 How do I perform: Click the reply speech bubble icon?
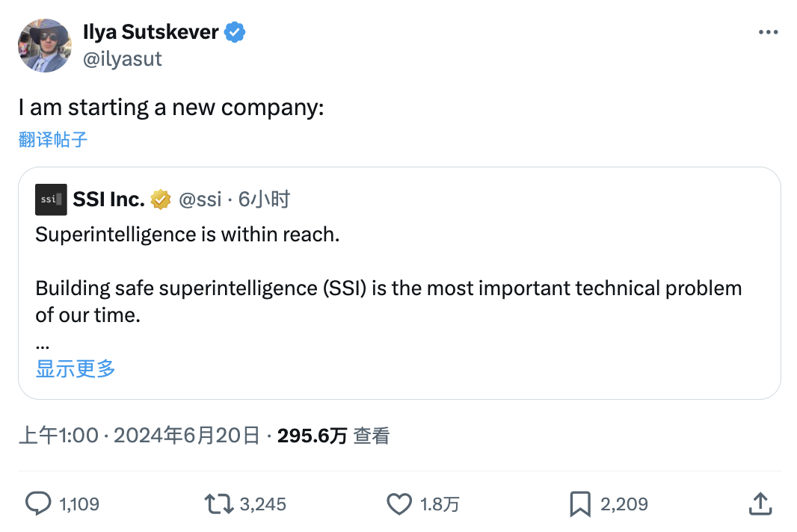click(x=38, y=504)
